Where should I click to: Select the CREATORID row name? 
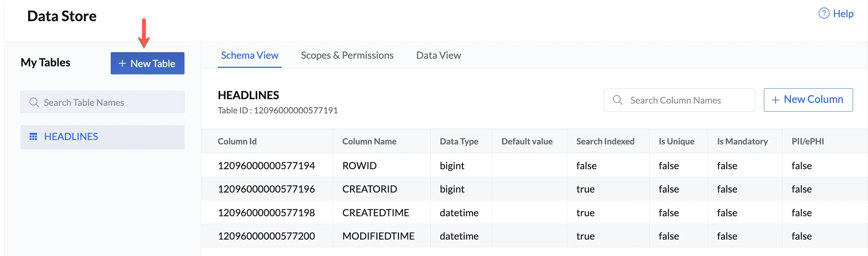pos(369,189)
